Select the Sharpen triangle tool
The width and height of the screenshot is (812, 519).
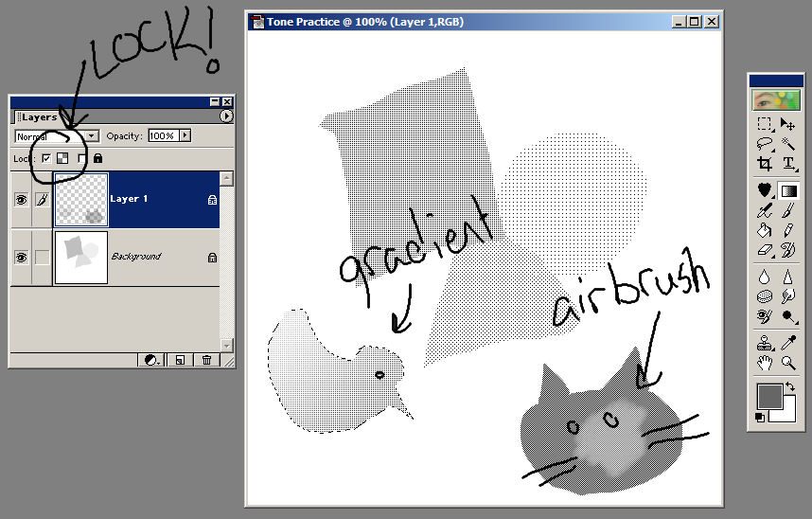787,277
